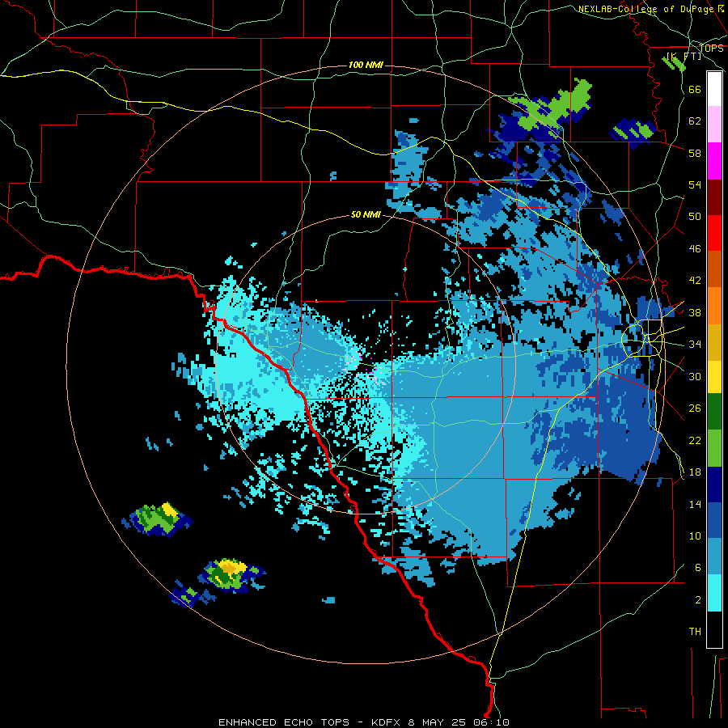Click the NEXLAB-College of DuPage credit text

click(x=650, y=9)
